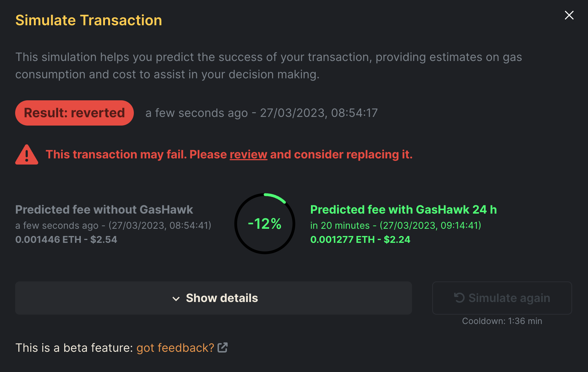The image size is (588, 372).
Task: Click the Cooldown: 1:36 min text
Action: [x=502, y=321]
